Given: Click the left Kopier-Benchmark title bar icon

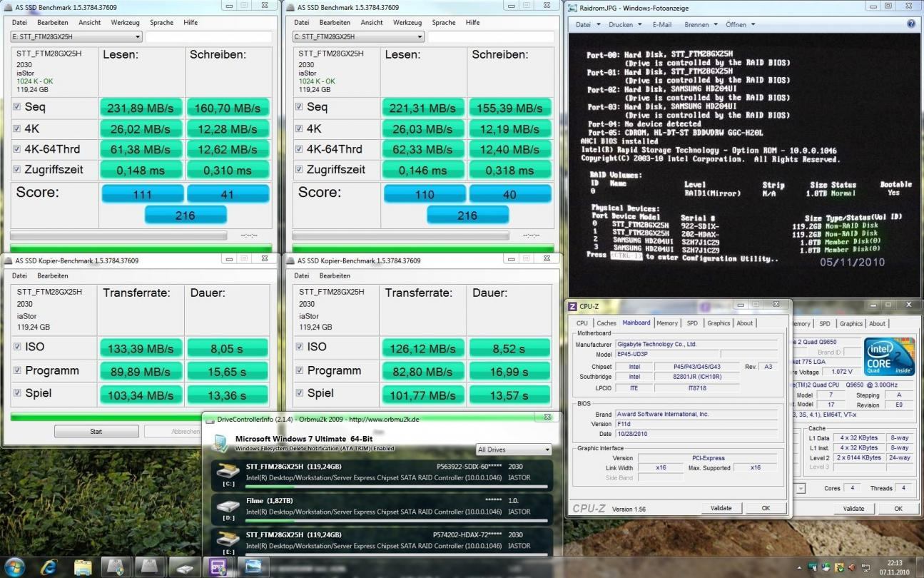Looking at the screenshot, I should point(9,260).
